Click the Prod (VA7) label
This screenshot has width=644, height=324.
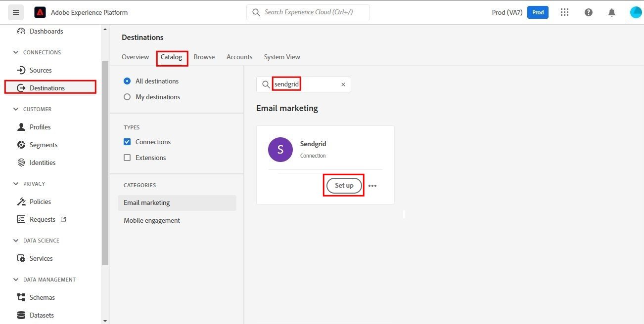[x=507, y=12]
